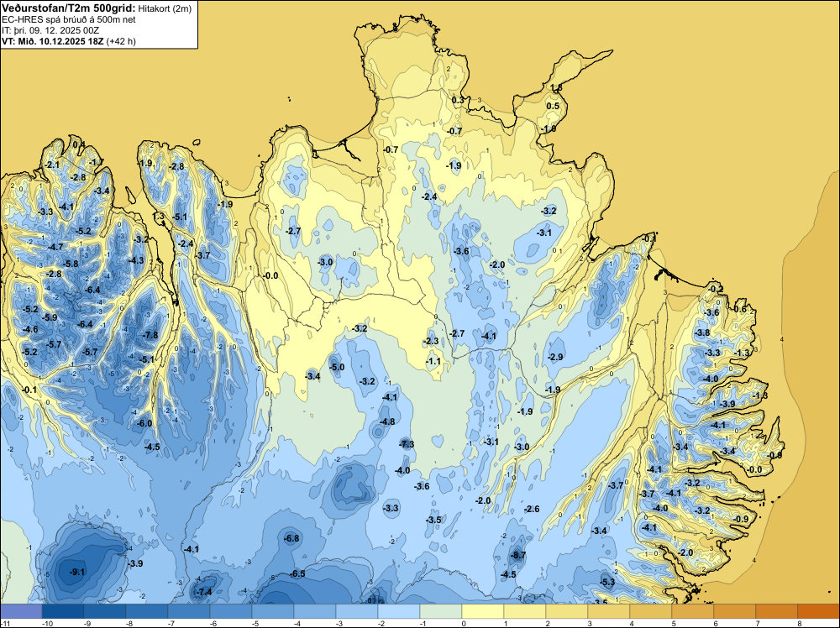Click the '-5.0' temperature value

tap(337, 367)
